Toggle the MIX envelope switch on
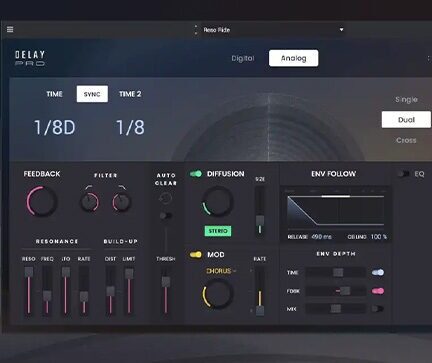Screen dimensions: 432x363 click(378, 309)
